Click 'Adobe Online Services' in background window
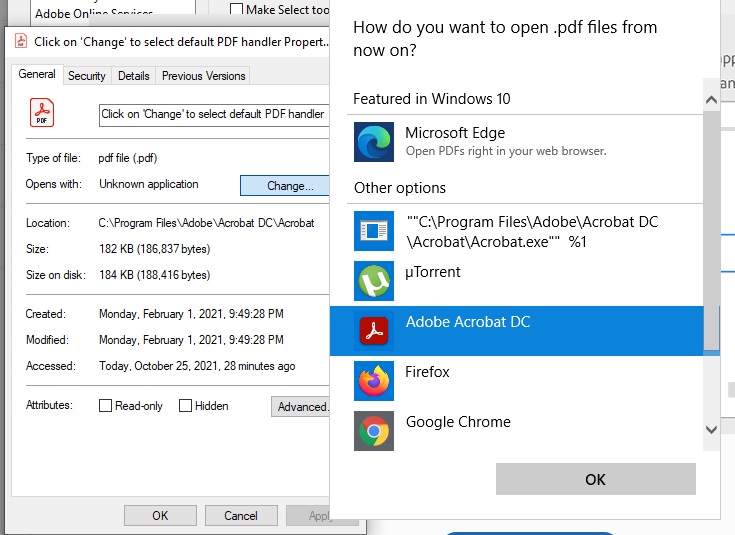Viewport: 735px width, 535px height. coord(94,13)
